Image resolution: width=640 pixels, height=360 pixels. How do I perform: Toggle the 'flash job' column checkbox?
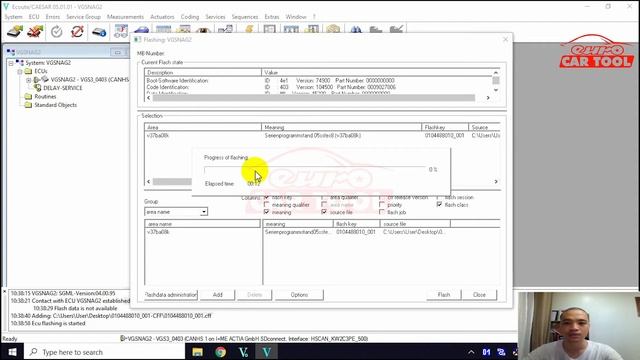(x=382, y=212)
